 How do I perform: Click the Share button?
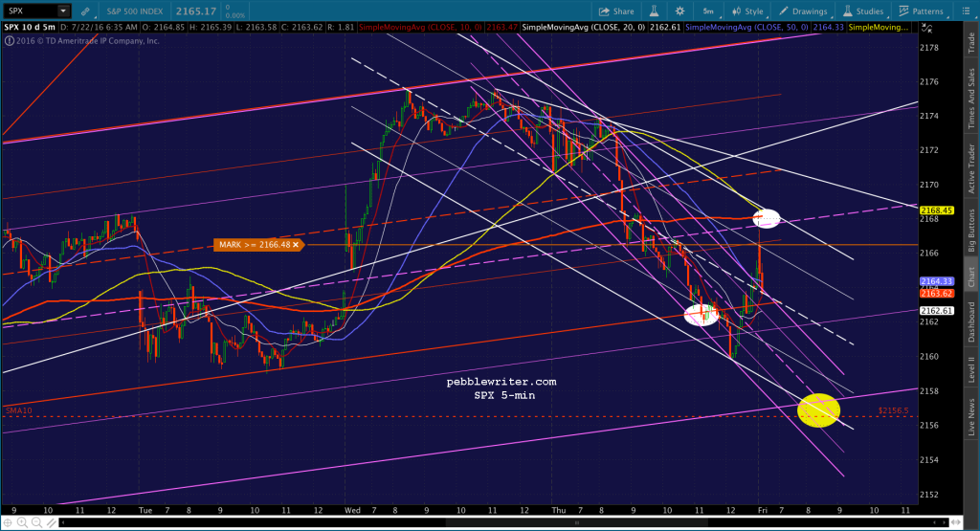point(616,11)
